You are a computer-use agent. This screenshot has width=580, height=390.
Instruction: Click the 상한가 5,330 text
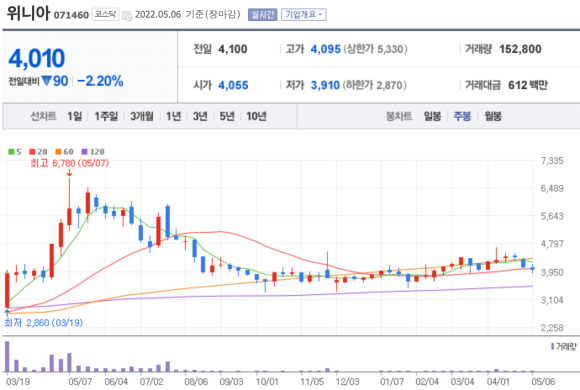(375, 49)
